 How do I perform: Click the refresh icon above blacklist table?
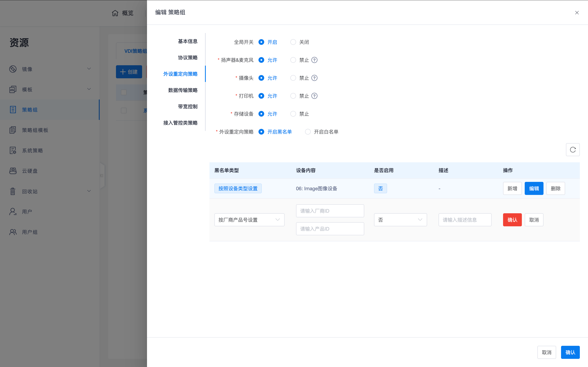pos(572,149)
